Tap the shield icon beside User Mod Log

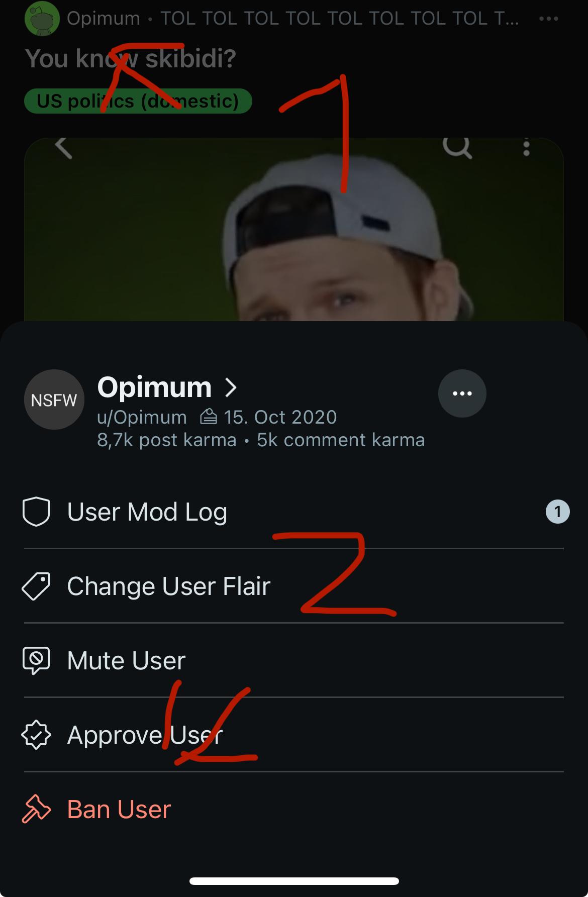point(36,512)
